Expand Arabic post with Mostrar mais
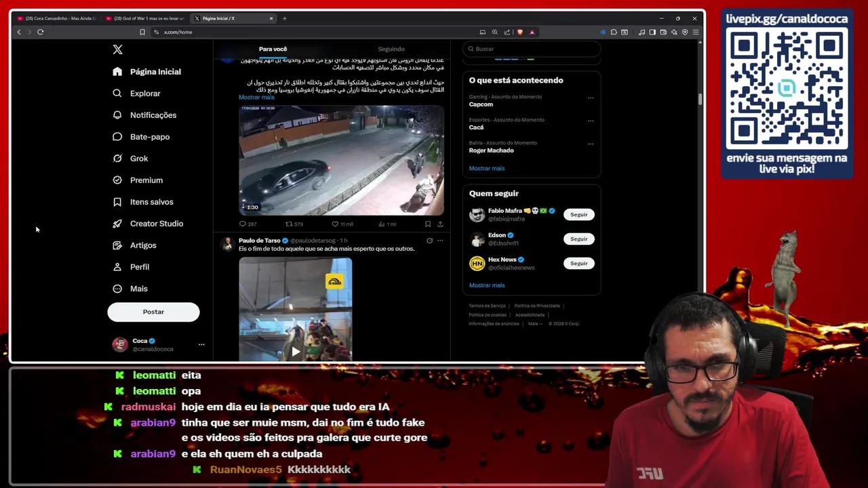Viewport: 868px width, 488px height. [x=256, y=98]
